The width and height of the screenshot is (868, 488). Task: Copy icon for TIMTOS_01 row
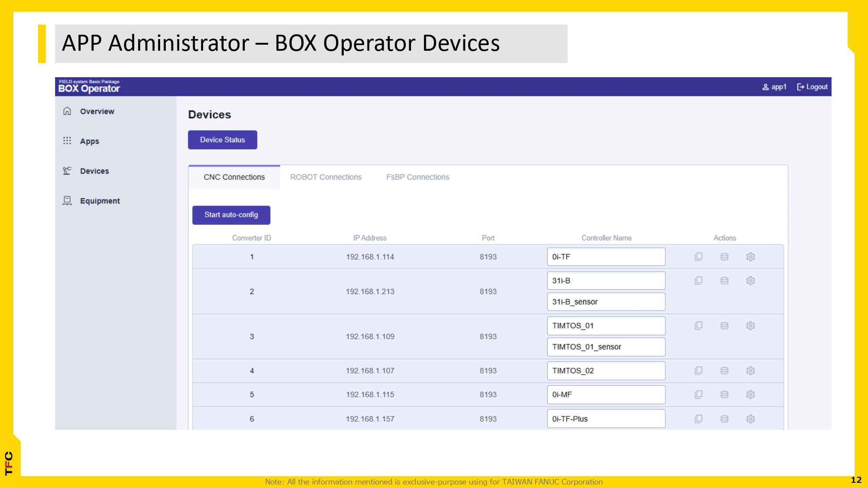(698, 326)
